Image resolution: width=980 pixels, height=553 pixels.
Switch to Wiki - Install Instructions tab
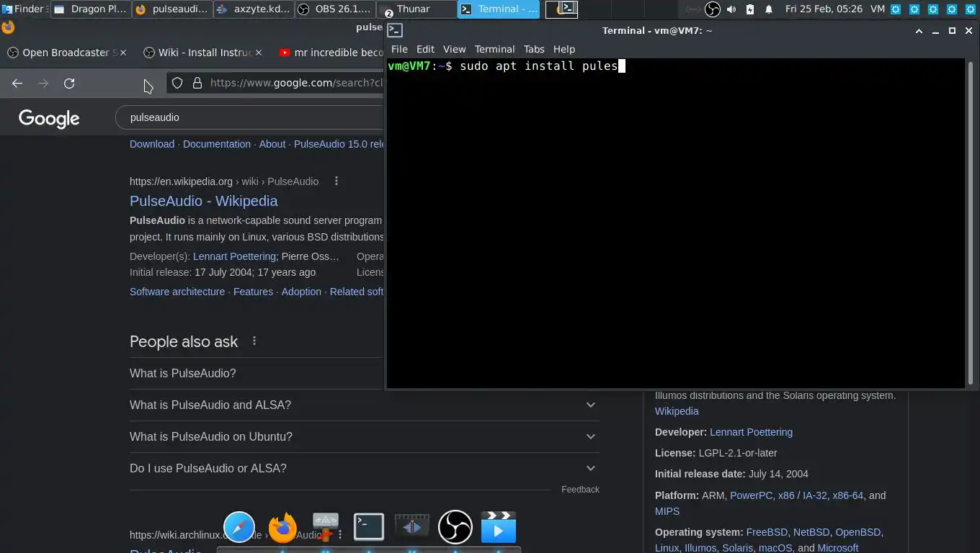point(202,53)
